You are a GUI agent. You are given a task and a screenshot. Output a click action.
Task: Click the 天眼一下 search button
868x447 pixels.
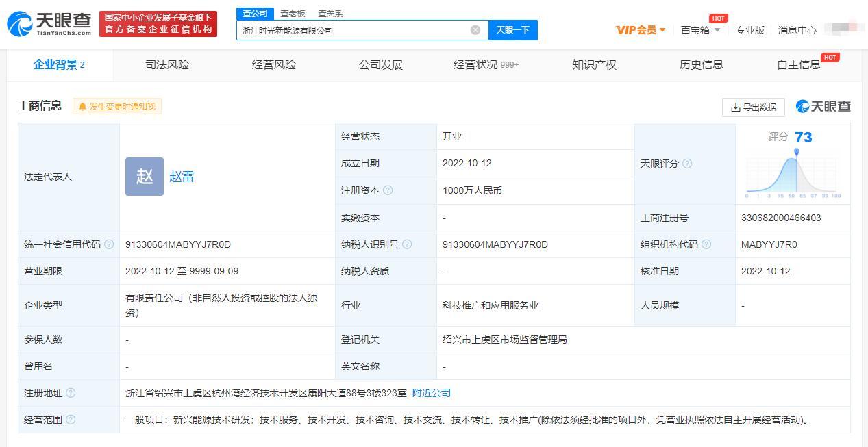click(513, 30)
